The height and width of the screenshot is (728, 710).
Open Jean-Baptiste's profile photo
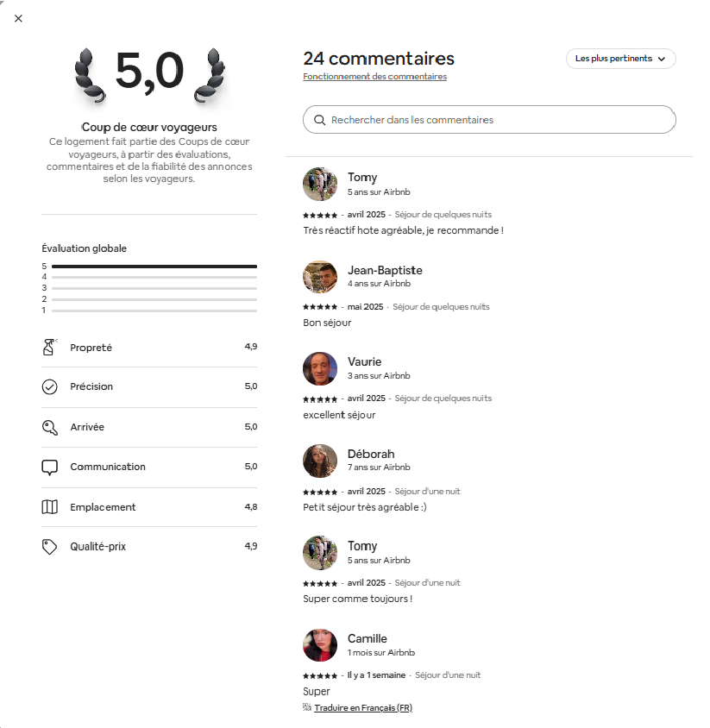(x=320, y=277)
